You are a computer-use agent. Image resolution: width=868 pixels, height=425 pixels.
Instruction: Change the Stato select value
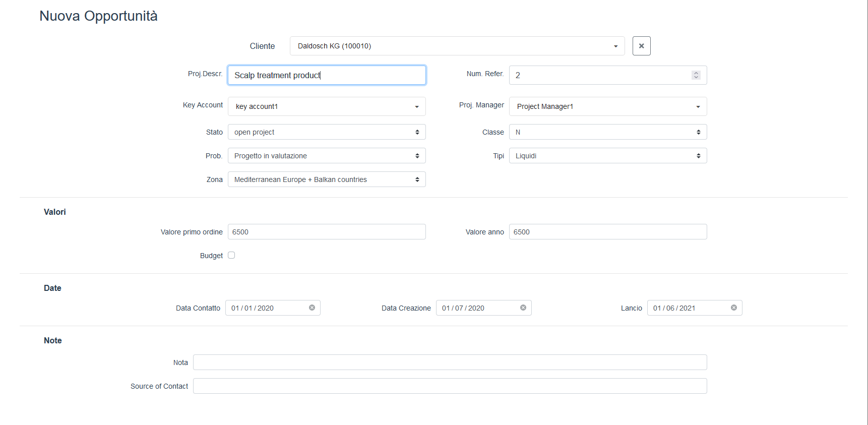327,132
